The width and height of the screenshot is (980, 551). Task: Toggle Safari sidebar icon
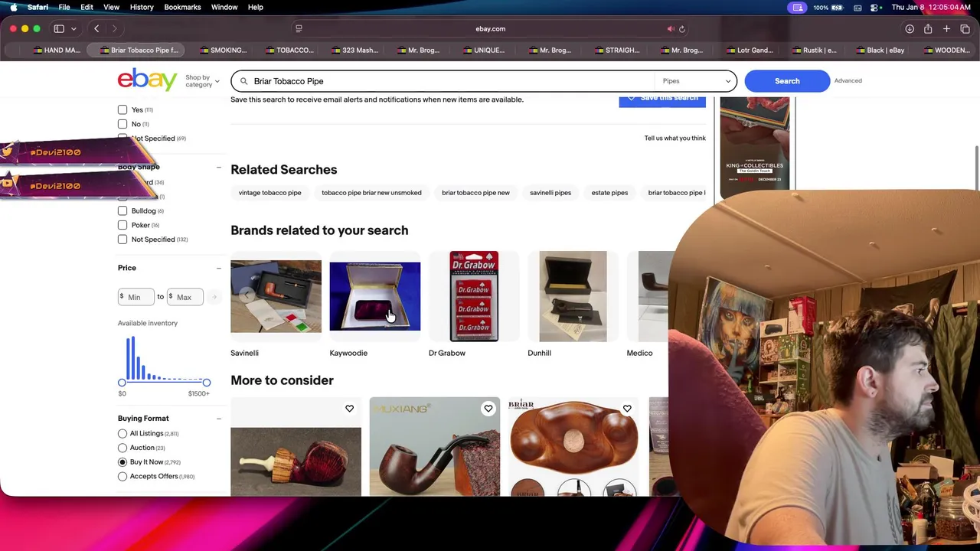point(59,29)
